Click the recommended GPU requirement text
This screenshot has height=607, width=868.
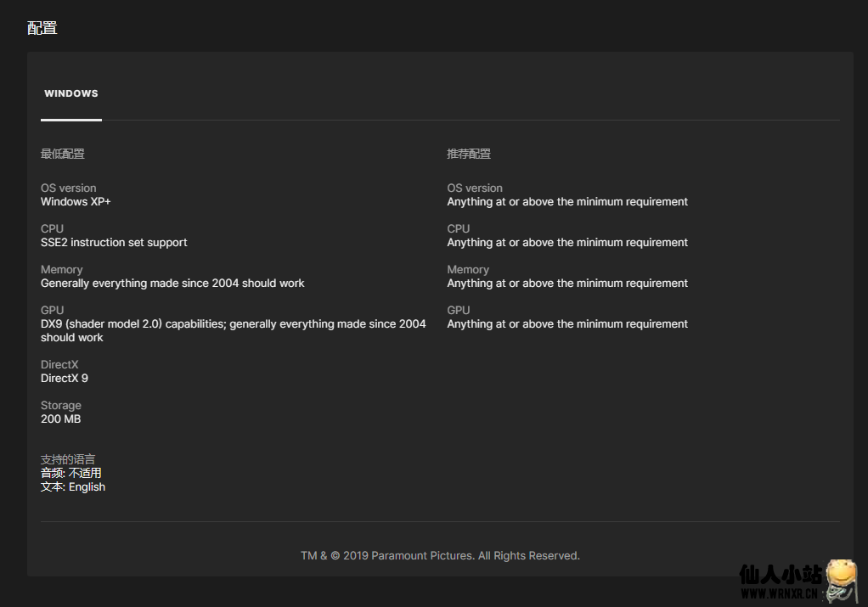click(x=567, y=324)
